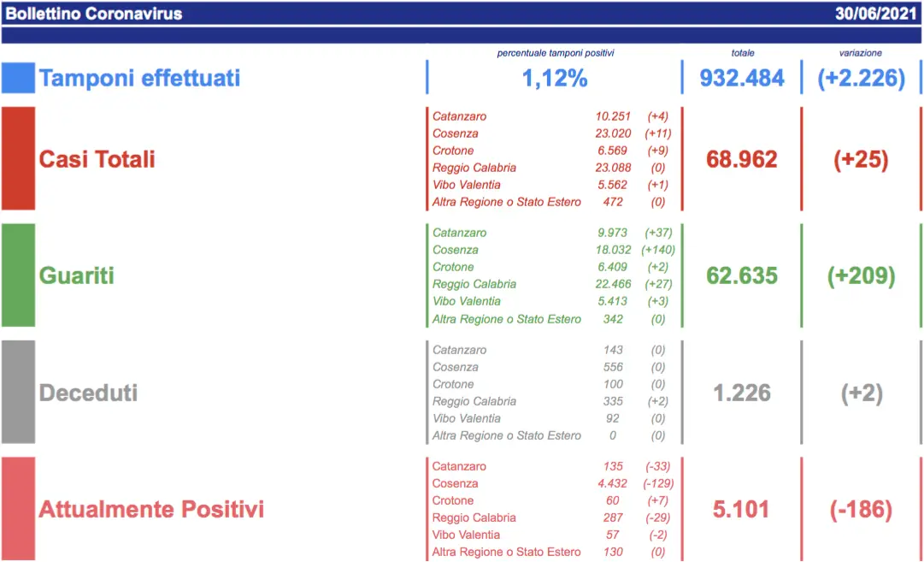This screenshot has width=924, height=562.
Task: Click the 1,12% positive swab percentage
Action: (x=555, y=79)
